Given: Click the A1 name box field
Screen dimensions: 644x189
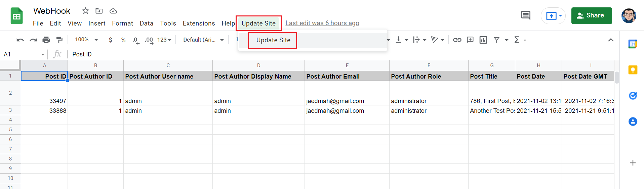Looking at the screenshot, I should 24,54.
